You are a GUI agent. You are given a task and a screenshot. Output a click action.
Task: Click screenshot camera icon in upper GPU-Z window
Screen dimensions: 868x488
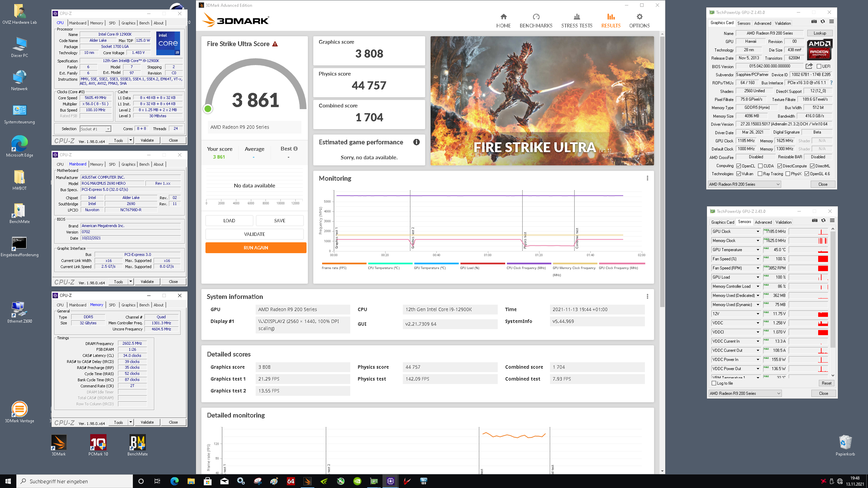coord(814,22)
